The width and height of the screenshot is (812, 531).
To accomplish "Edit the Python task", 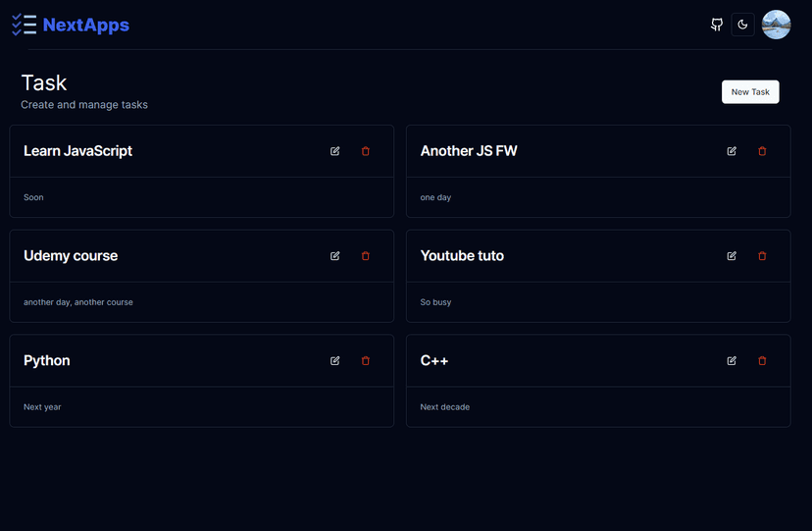I will coord(335,360).
